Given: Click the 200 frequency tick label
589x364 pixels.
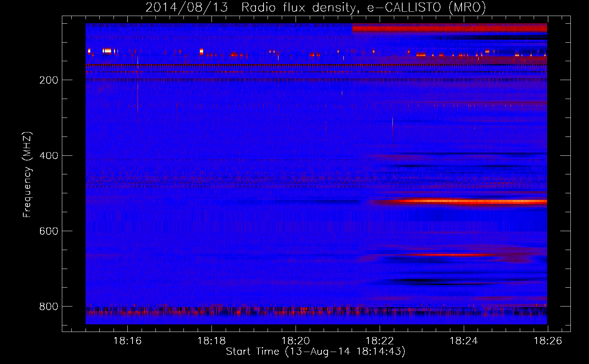Looking at the screenshot, I should click(48, 80).
